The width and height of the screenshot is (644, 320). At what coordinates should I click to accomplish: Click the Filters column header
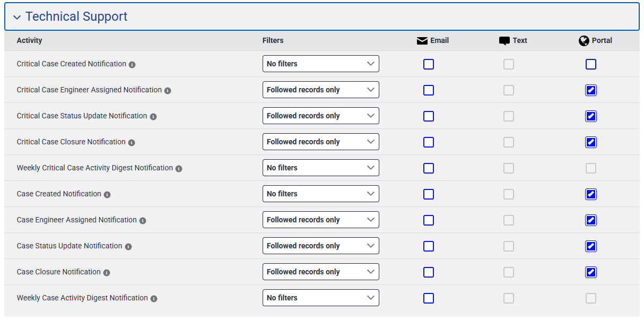click(273, 40)
